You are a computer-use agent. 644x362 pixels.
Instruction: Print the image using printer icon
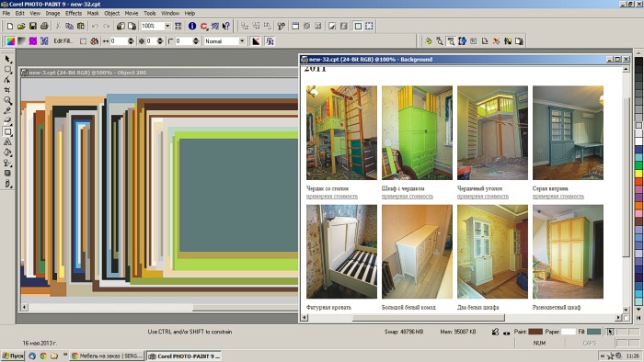click(x=44, y=26)
